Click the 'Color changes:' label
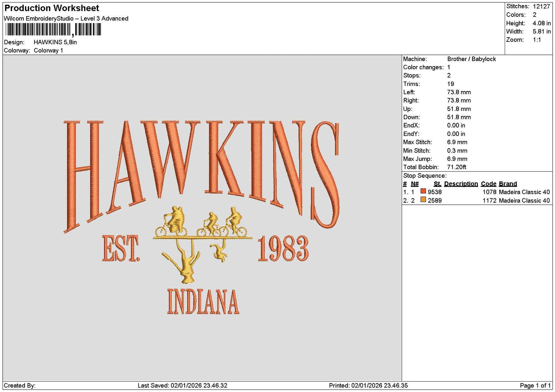555x392 pixels. point(423,67)
